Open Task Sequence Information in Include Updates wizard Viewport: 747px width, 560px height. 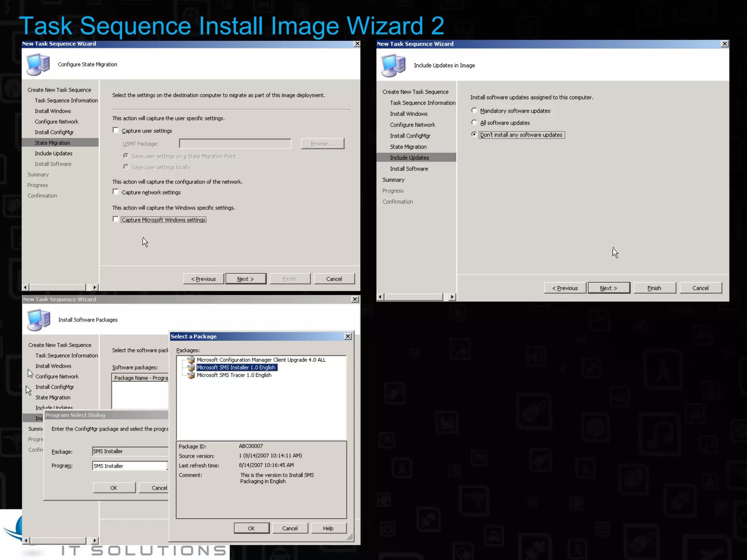point(422,103)
